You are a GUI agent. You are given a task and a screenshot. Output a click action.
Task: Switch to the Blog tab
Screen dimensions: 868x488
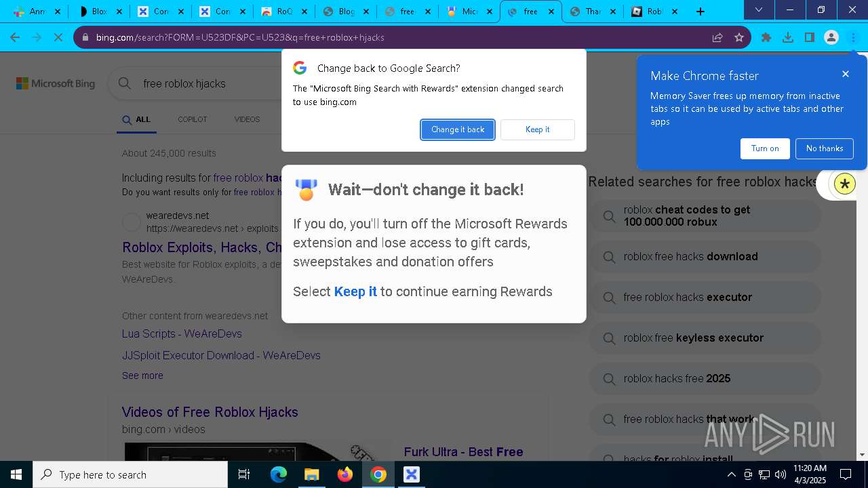(346, 12)
